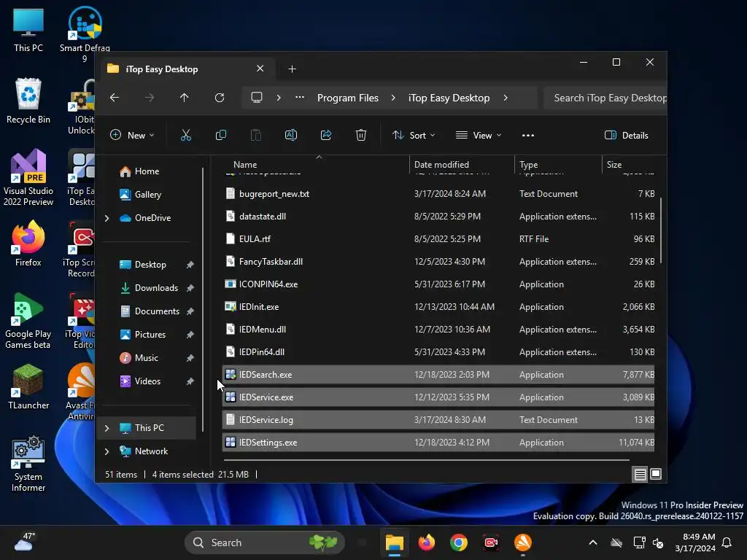Open clock showing 8:49 AM
Viewport: 747px width, 560px height.
[694, 542]
